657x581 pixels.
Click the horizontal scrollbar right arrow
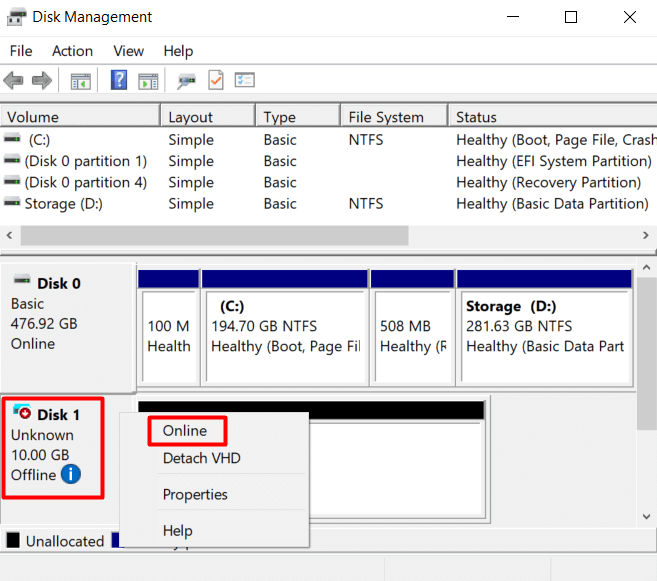[645, 235]
